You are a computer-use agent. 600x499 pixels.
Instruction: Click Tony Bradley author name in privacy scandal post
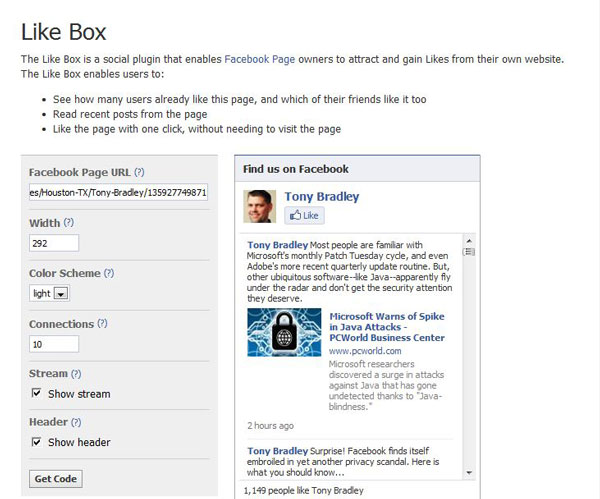(x=277, y=451)
